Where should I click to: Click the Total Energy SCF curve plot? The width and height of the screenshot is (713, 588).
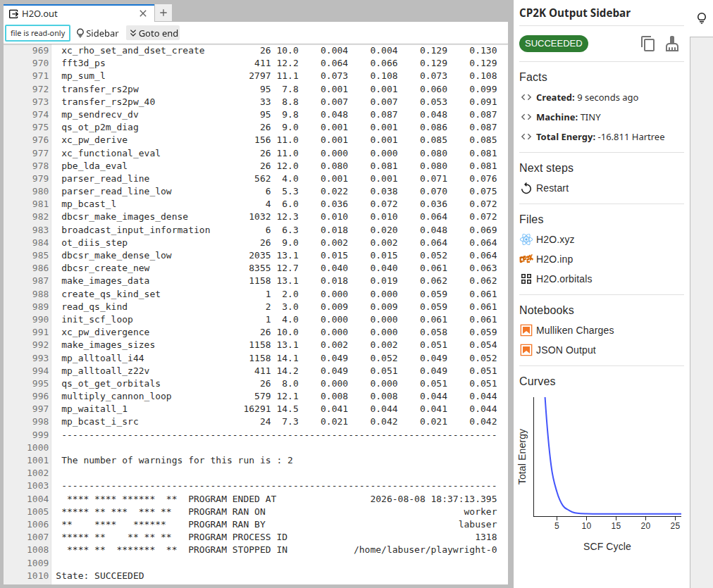[x=607, y=457]
